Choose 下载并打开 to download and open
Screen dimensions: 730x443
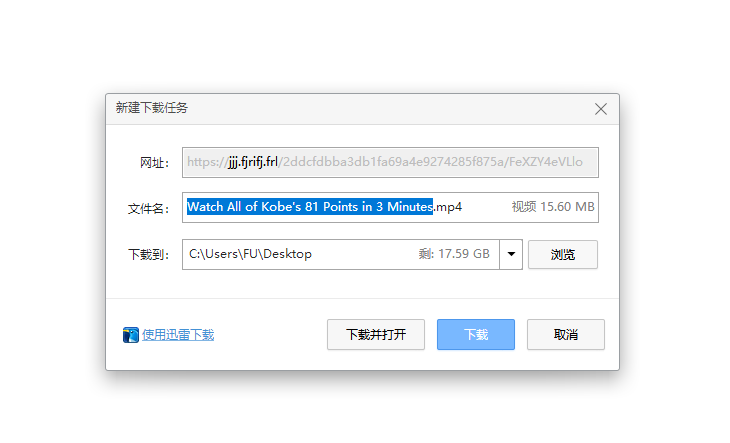375,335
